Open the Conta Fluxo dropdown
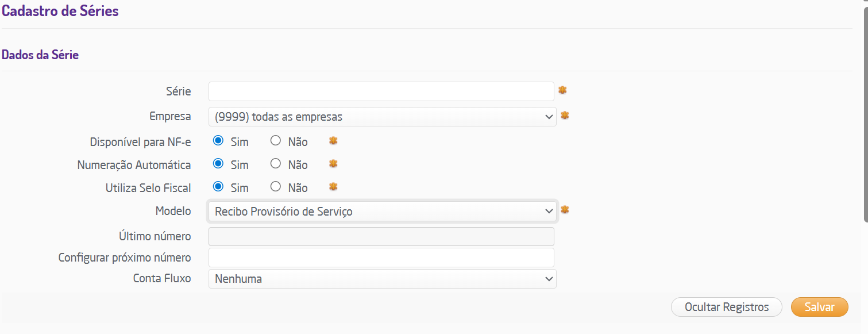 [382, 279]
